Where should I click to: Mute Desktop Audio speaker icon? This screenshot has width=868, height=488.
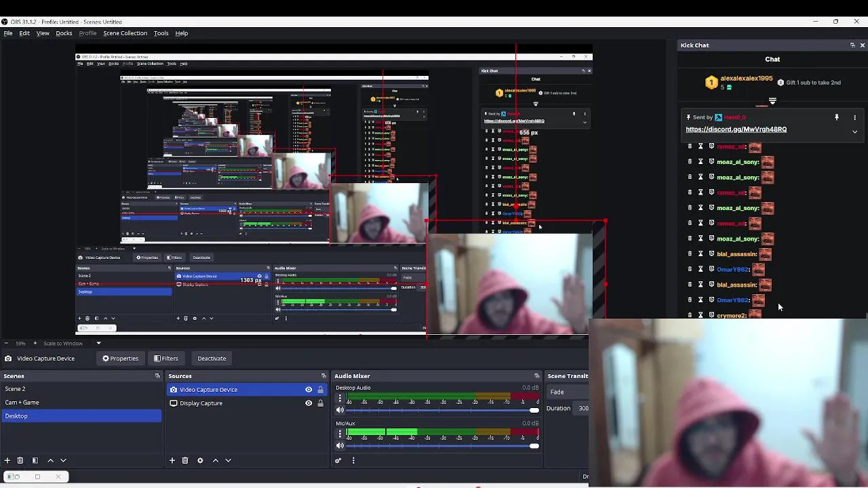pos(340,410)
